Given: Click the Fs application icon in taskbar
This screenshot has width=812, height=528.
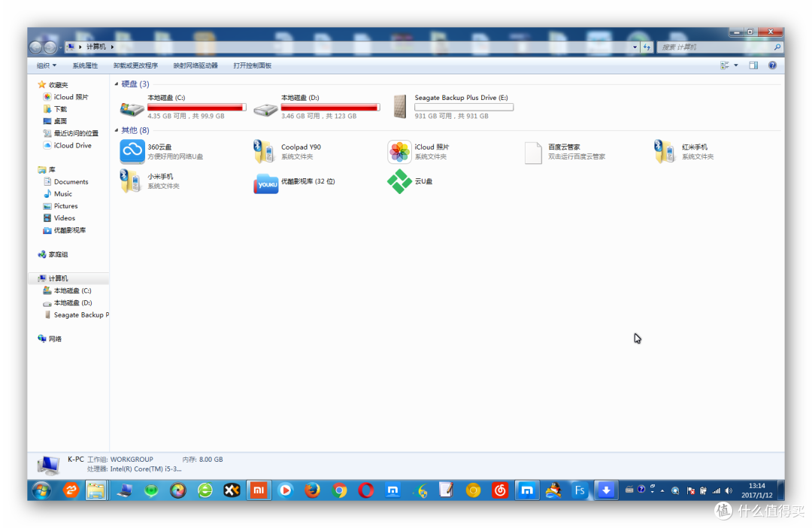Looking at the screenshot, I should click(x=580, y=490).
